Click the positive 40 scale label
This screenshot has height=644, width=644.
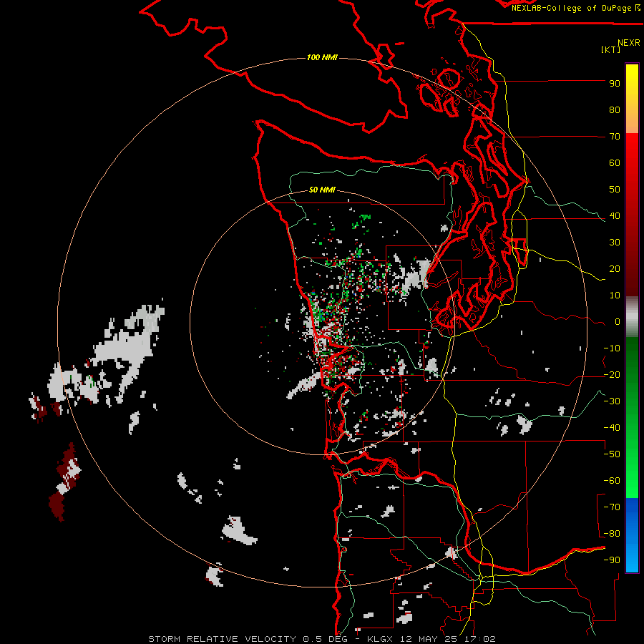click(x=615, y=215)
